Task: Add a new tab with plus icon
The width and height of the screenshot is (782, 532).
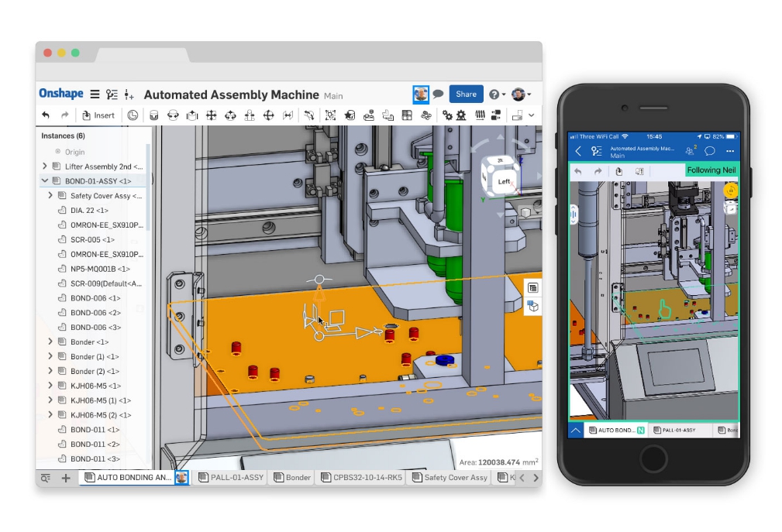Action: 66,479
